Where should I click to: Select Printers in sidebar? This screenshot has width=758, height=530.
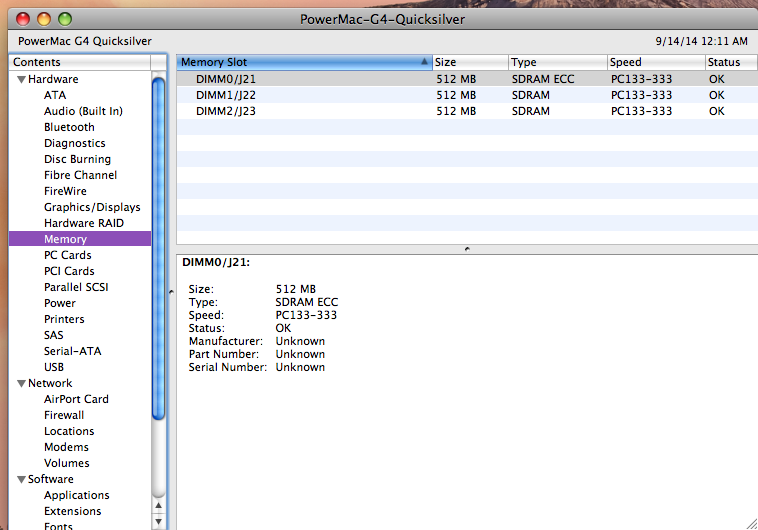tap(64, 319)
